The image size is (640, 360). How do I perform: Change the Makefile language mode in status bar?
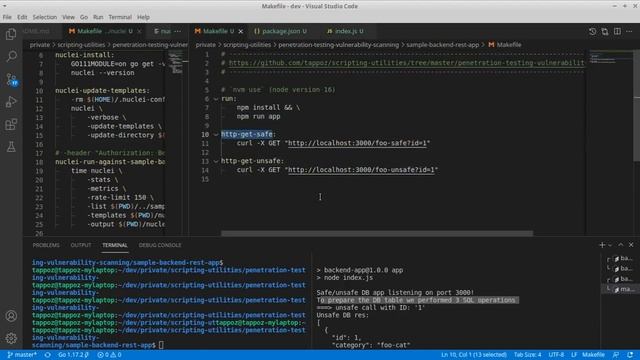593,355
